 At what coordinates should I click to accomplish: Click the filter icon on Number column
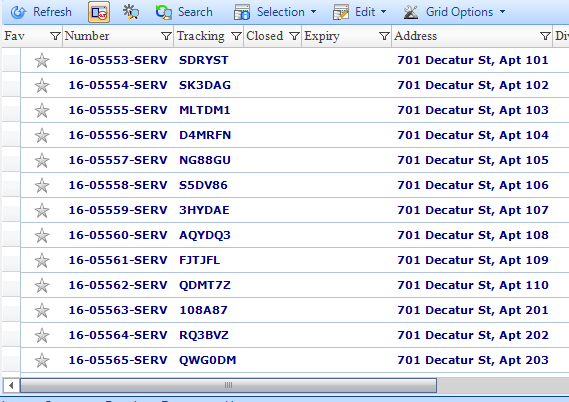click(x=166, y=36)
